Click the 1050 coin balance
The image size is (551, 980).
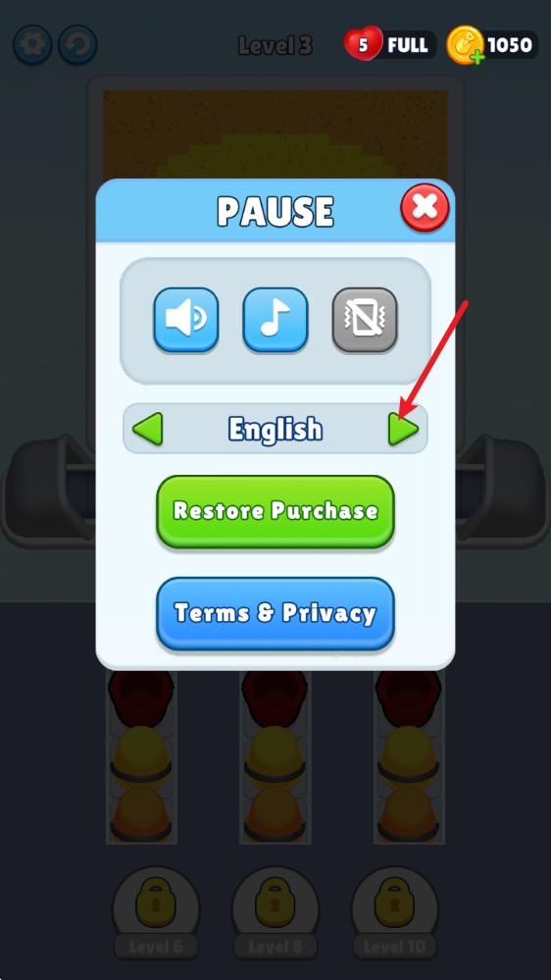(509, 45)
